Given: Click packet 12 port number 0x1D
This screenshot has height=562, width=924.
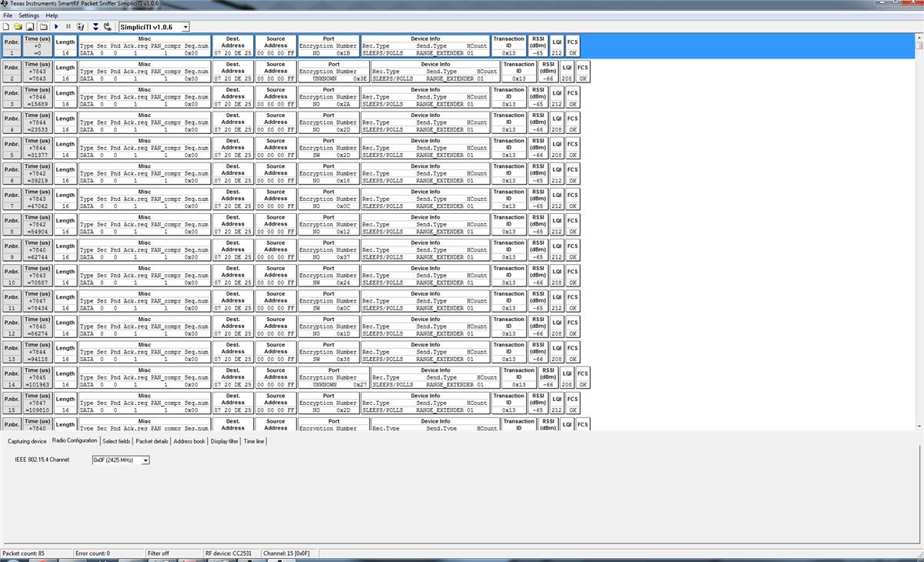Looking at the screenshot, I should pos(344,333).
